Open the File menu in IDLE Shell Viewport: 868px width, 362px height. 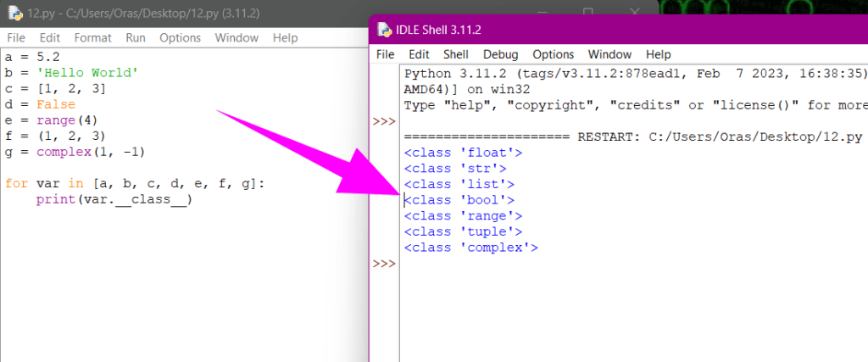click(x=386, y=54)
